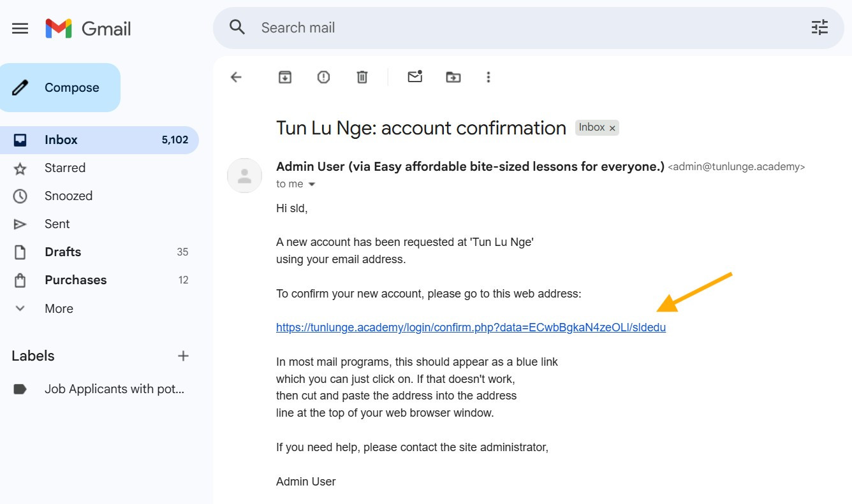This screenshot has height=504, width=852.
Task: Show search options filter icon
Action: (819, 27)
